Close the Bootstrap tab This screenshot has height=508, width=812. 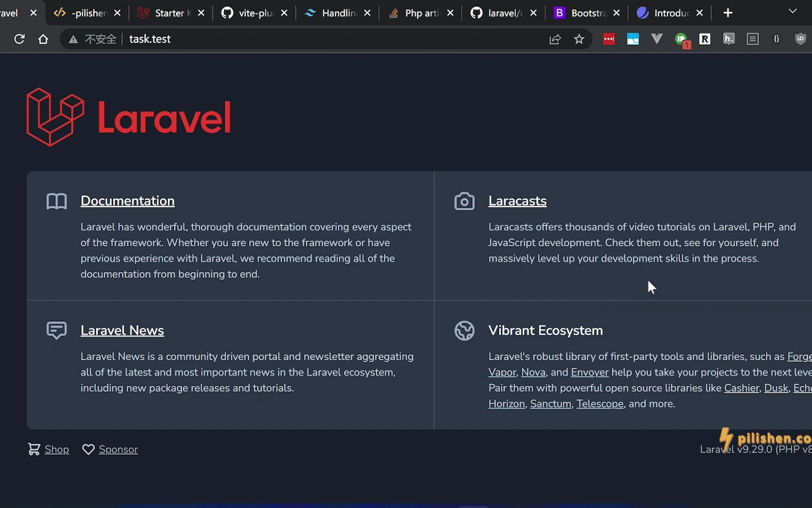point(617,13)
